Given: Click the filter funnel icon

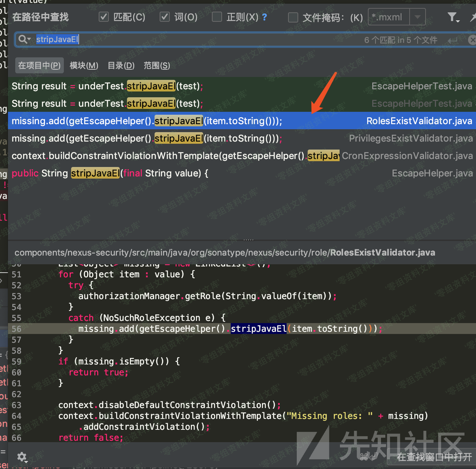Looking at the screenshot, I should tap(452, 17).
